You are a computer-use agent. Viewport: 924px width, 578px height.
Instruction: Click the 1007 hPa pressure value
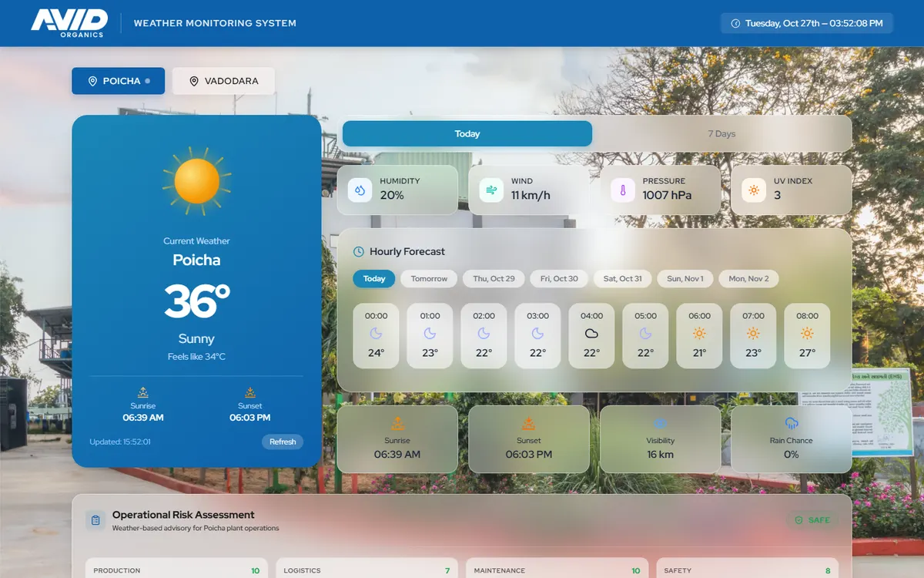[667, 196]
